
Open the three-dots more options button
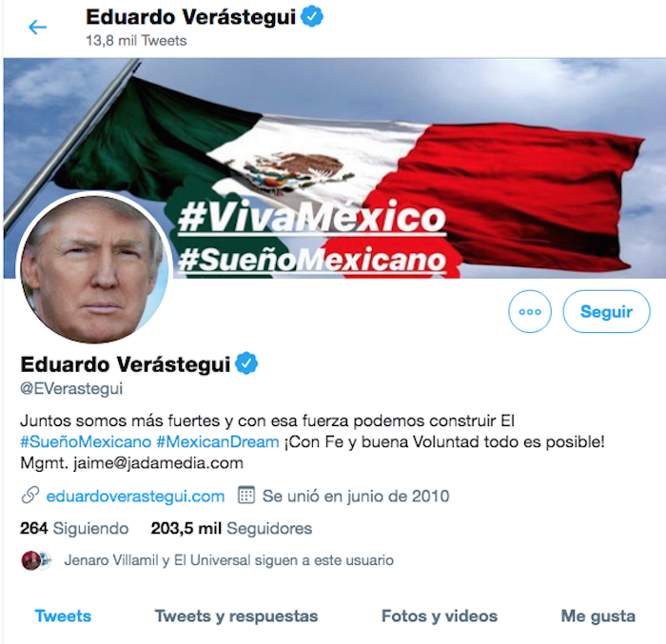coord(530,311)
